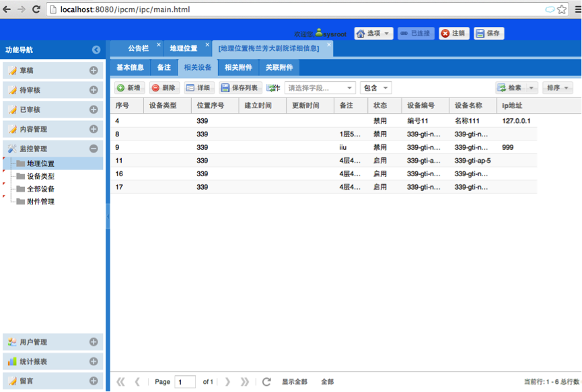Click the 详细 details button

[198, 88]
